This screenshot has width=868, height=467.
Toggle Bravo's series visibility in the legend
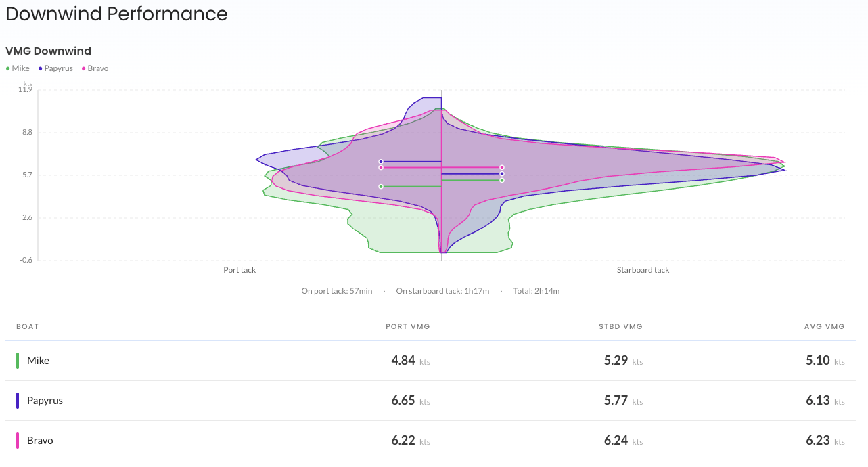pyautogui.click(x=95, y=68)
